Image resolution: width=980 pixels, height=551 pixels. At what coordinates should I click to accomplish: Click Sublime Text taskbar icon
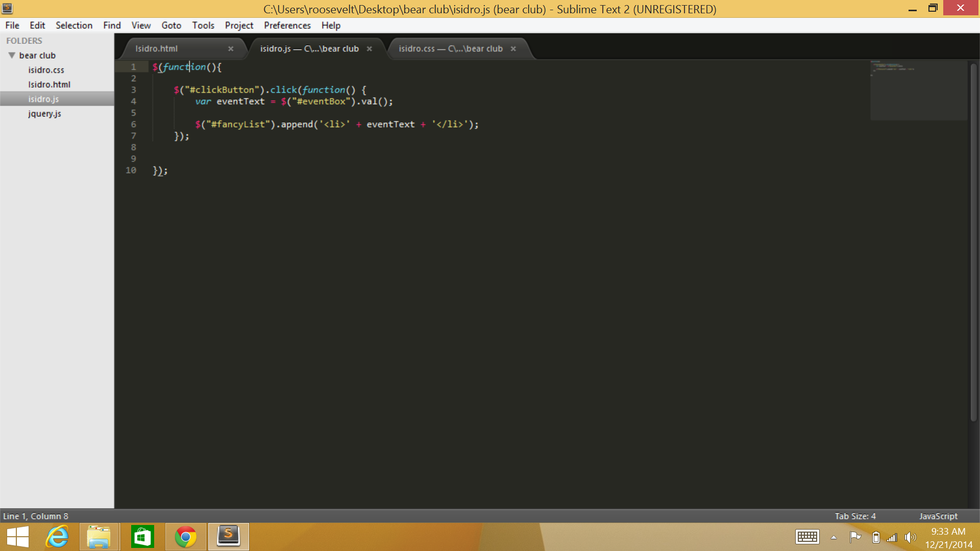click(228, 537)
